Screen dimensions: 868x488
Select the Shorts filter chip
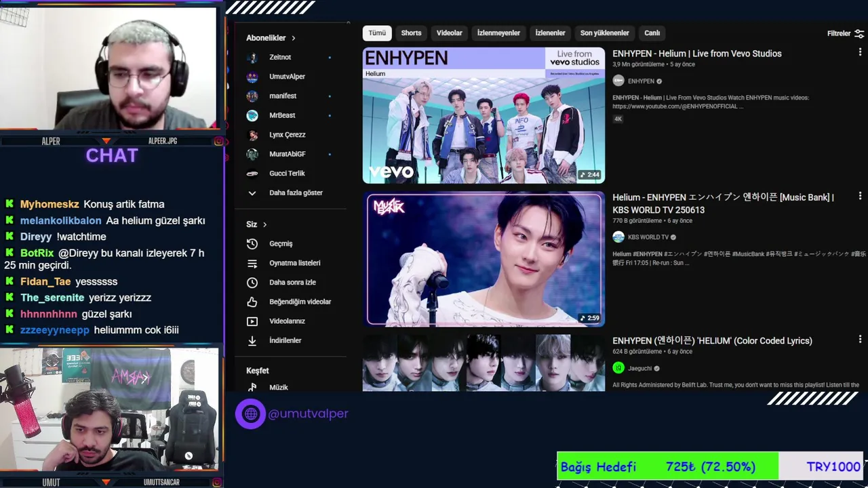(x=411, y=33)
